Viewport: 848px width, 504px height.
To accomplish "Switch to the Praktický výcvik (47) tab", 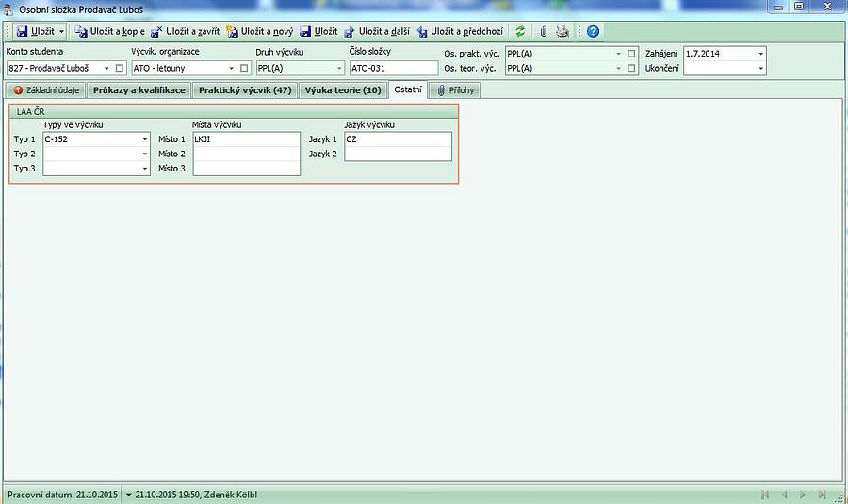I will point(244,90).
